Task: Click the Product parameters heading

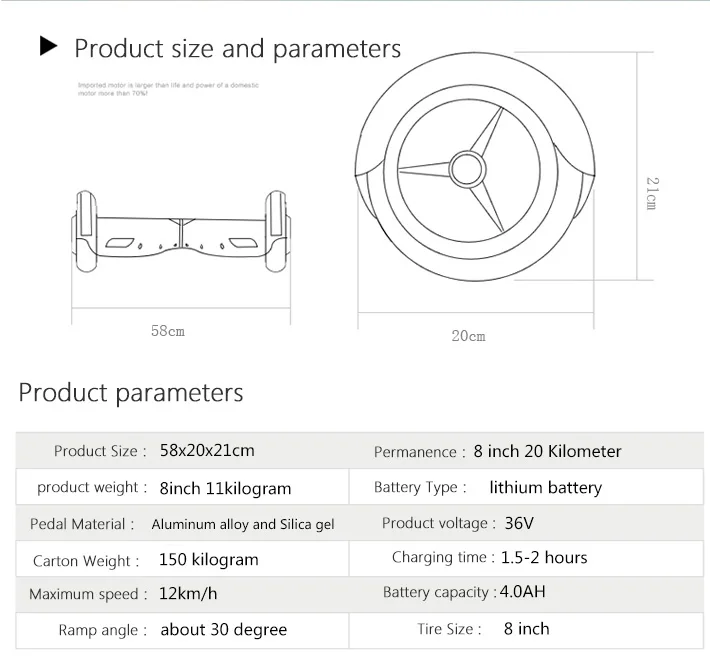Action: point(131,393)
